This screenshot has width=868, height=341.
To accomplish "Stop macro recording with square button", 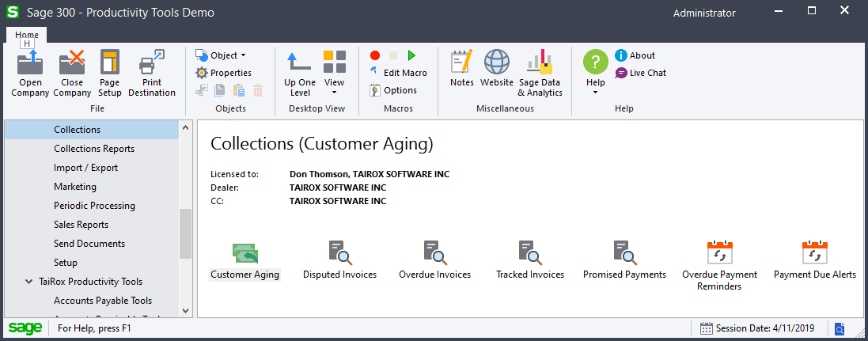I will click(393, 55).
